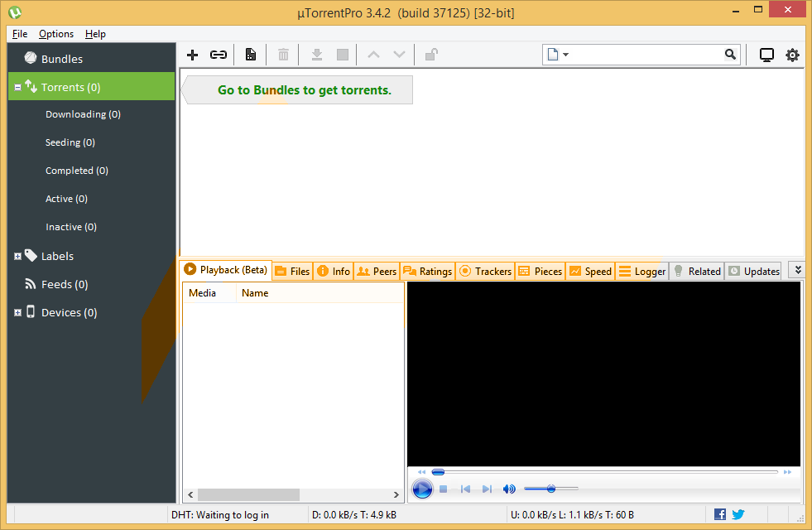Select Downloading (0) category
Screen dimensions: 812x530
click(83, 114)
